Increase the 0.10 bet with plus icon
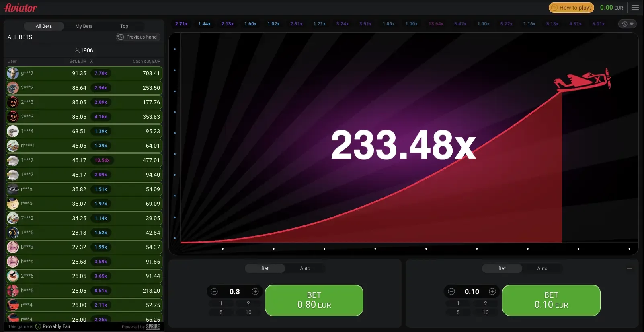Image resolution: width=644 pixels, height=332 pixels. point(492,291)
